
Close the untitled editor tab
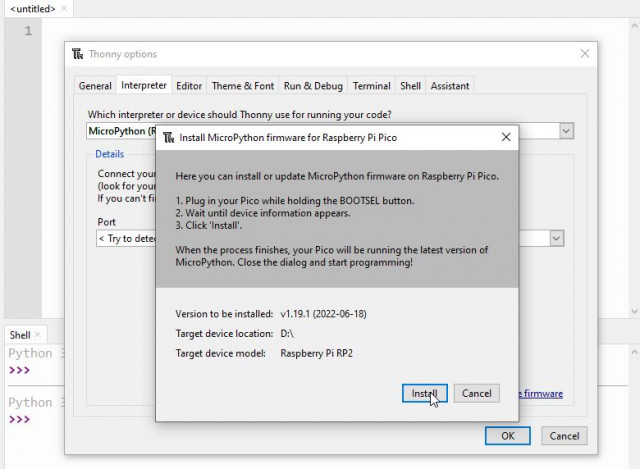(x=65, y=9)
